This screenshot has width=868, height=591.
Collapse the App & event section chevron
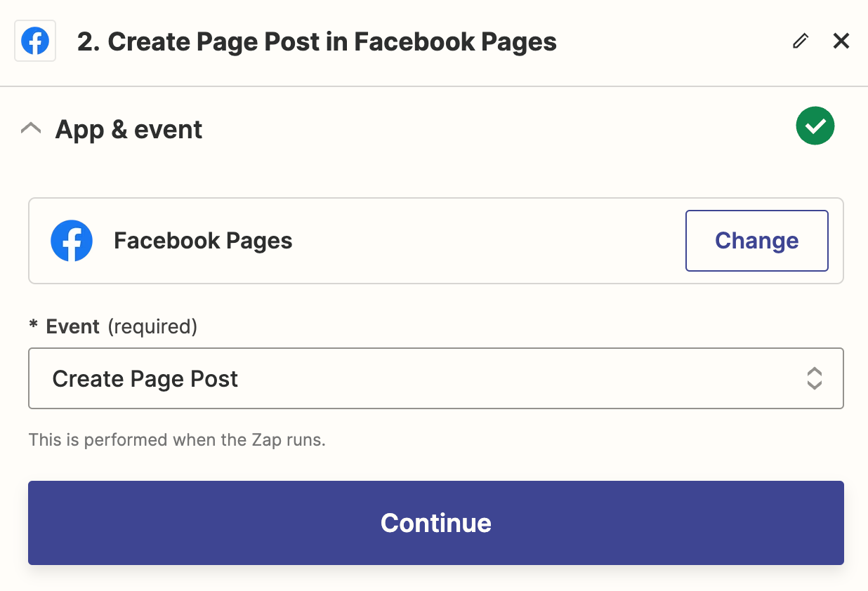31,129
